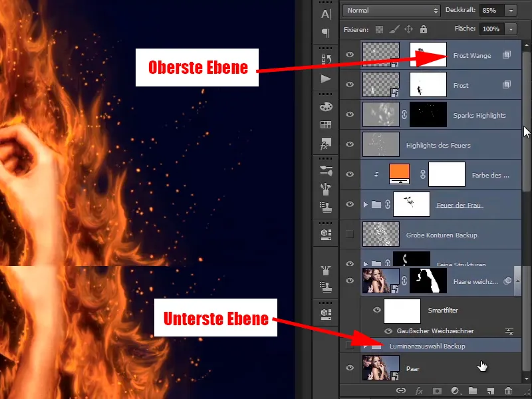Open Gaußscher Weichzeichner blending options icon
Viewport: 532px width, 399px height.
pos(509,331)
